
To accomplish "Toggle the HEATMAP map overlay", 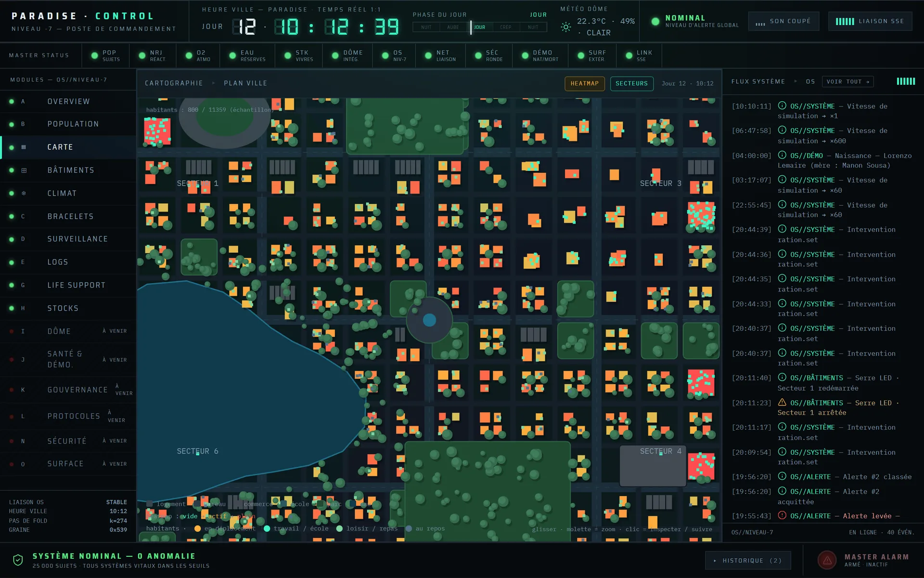I will pos(585,83).
